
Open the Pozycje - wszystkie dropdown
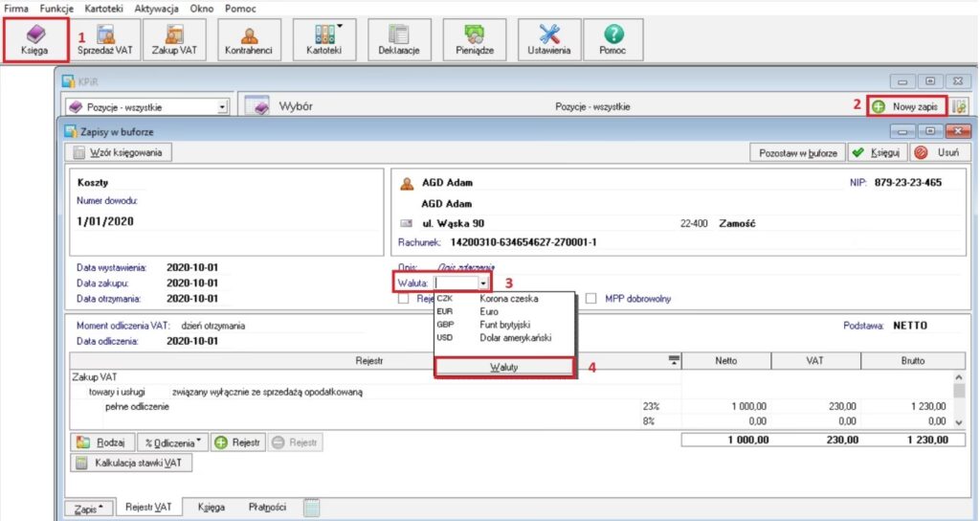[147, 107]
